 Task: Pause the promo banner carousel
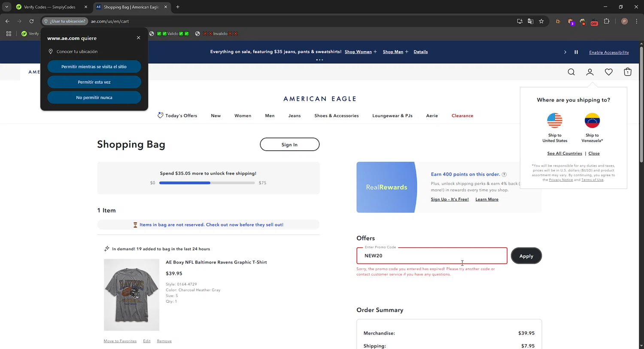pos(576,52)
